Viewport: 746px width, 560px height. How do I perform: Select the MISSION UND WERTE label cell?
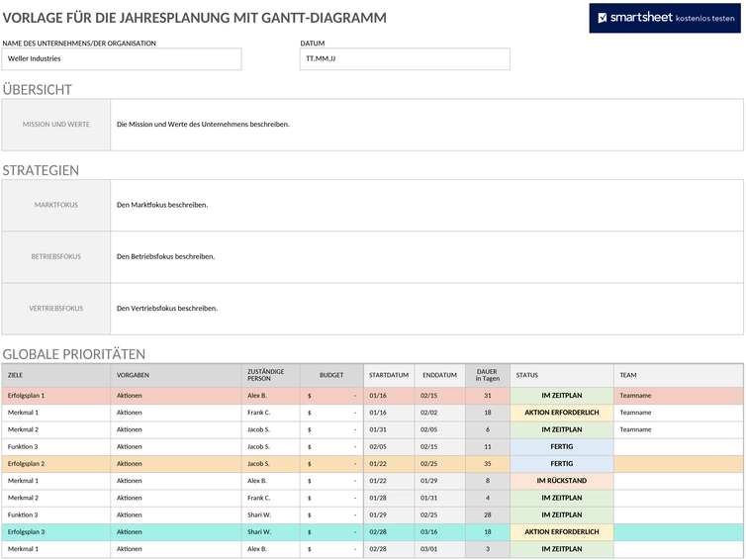[56, 125]
